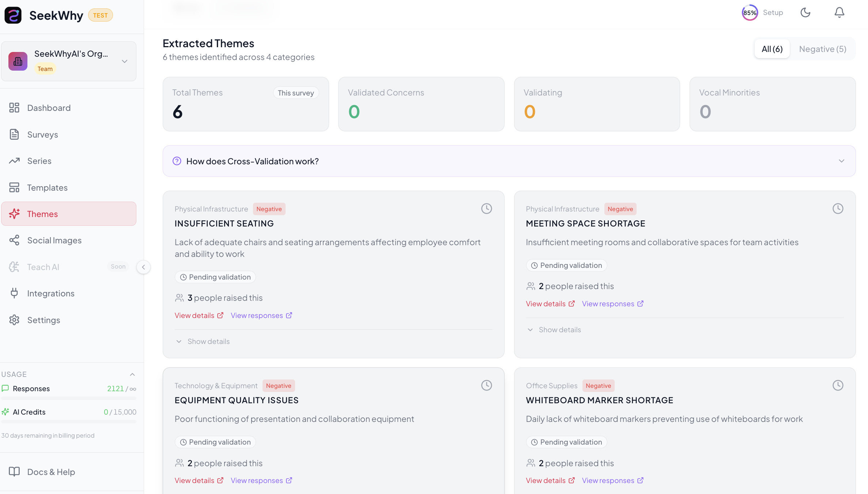868x494 pixels.
Task: Open Docs & Help book icon
Action: pyautogui.click(x=14, y=472)
